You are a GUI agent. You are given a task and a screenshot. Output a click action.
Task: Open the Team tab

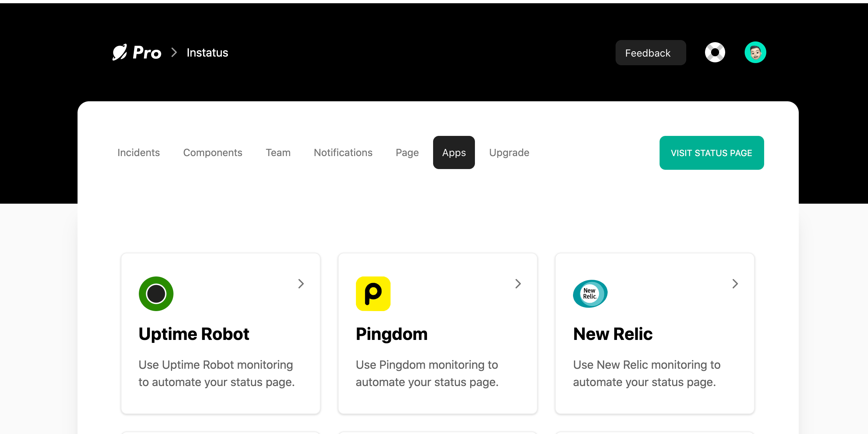[278, 152]
